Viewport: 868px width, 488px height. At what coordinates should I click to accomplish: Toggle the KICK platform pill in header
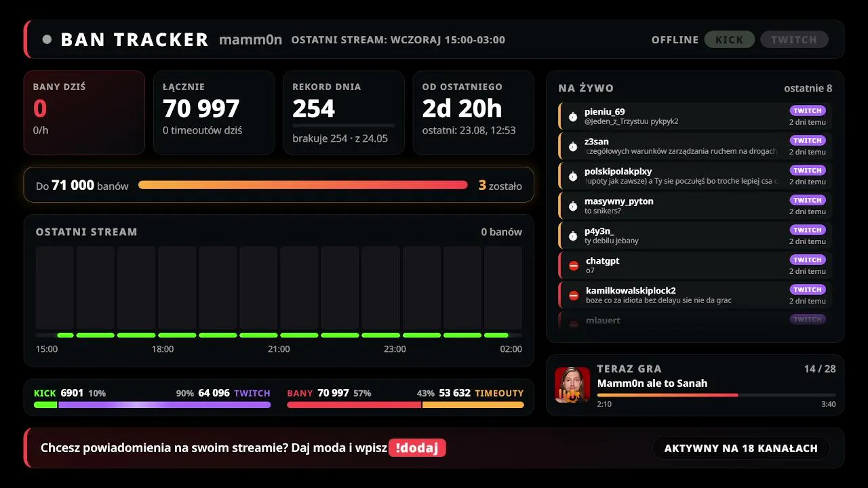pos(730,39)
